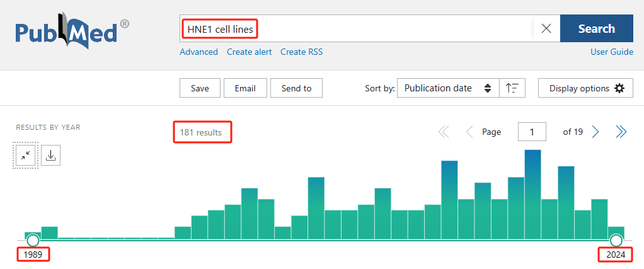Go to the previous results page
The width and height of the screenshot is (644, 269).
pyautogui.click(x=469, y=132)
